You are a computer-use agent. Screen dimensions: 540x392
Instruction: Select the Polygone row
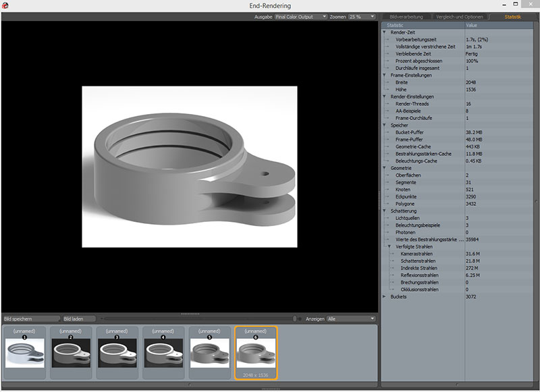coord(458,204)
